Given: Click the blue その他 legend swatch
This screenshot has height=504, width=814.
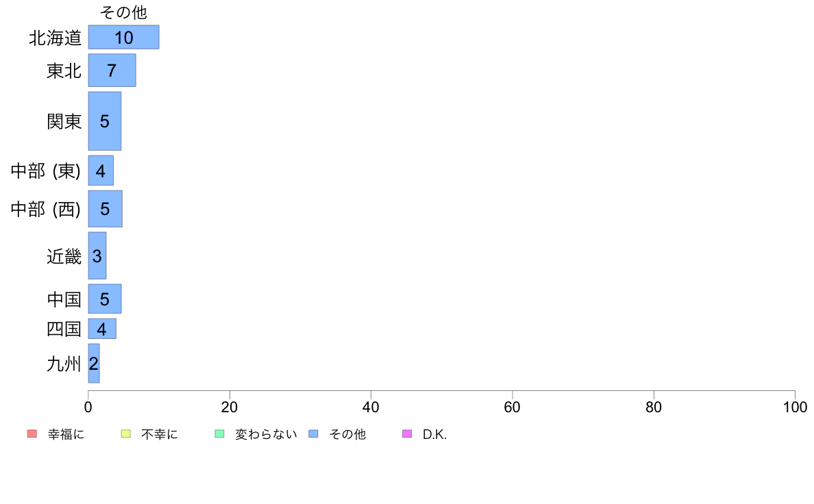Looking at the screenshot, I should [313, 433].
